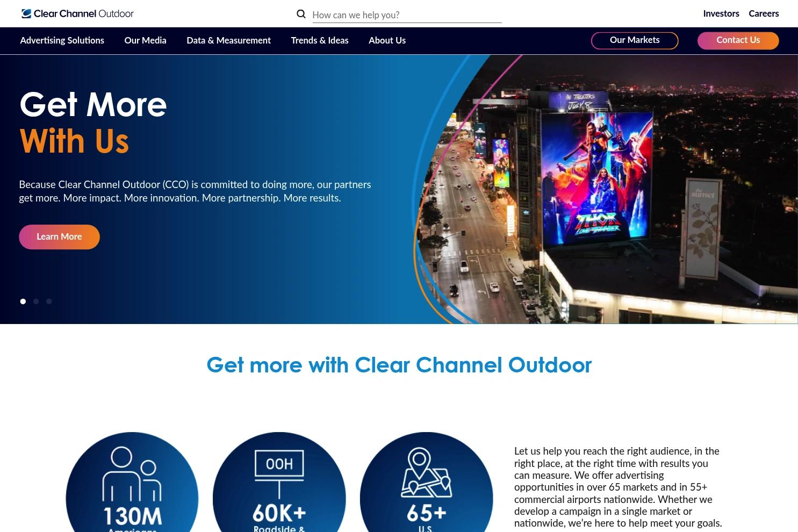The height and width of the screenshot is (532, 798).
Task: Click the 'Get more with Clear Channel Outdoor' heading
Action: [x=399, y=365]
